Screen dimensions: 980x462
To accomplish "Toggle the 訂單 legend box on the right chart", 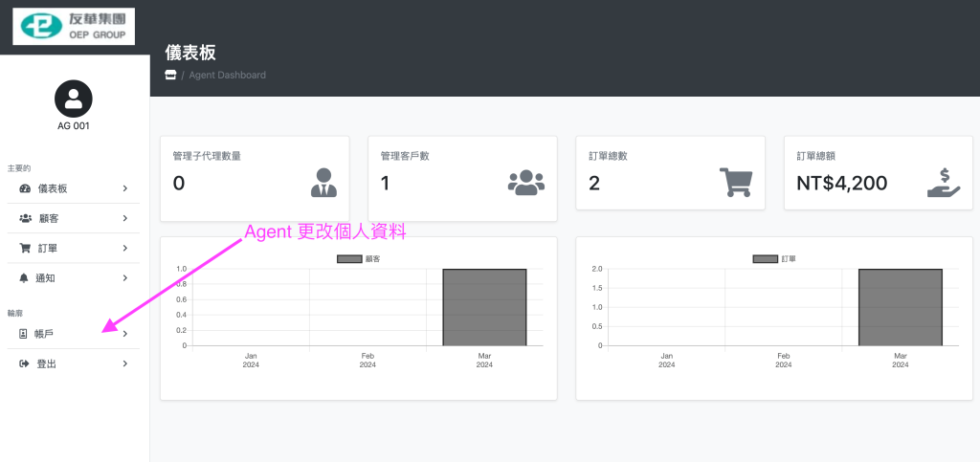I will 765,259.
